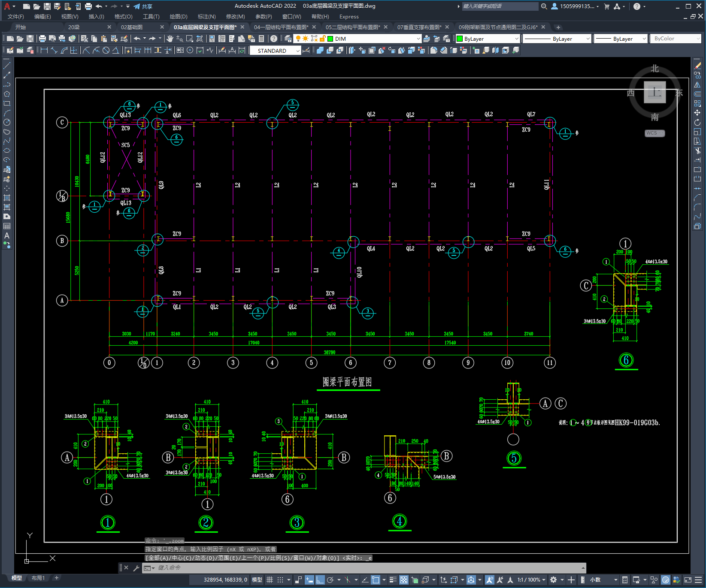Click the add layout plus button
Image resolution: width=706 pixels, height=588 pixels.
click(56, 578)
